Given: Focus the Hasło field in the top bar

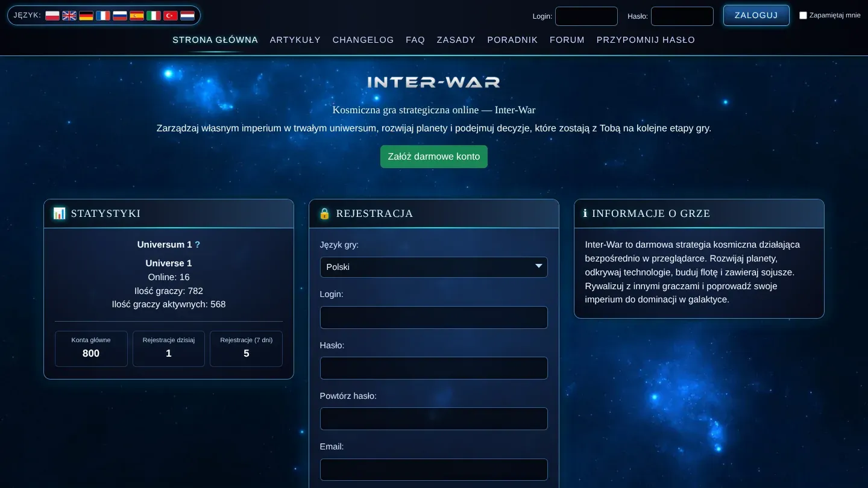Looking at the screenshot, I should coord(682,16).
